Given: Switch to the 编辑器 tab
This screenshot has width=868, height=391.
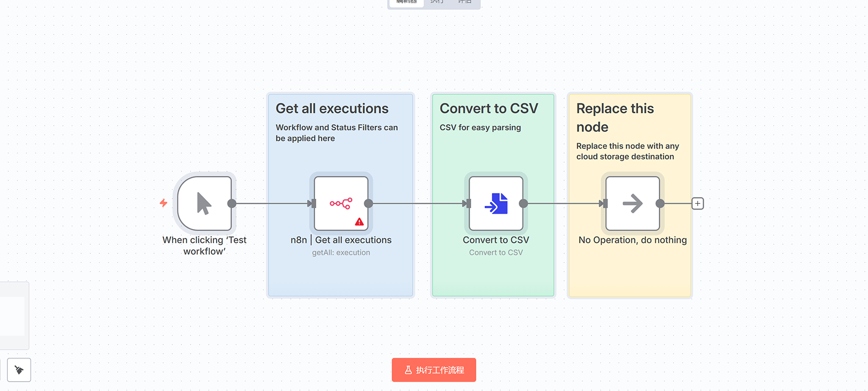Looking at the screenshot, I should coord(407,2).
